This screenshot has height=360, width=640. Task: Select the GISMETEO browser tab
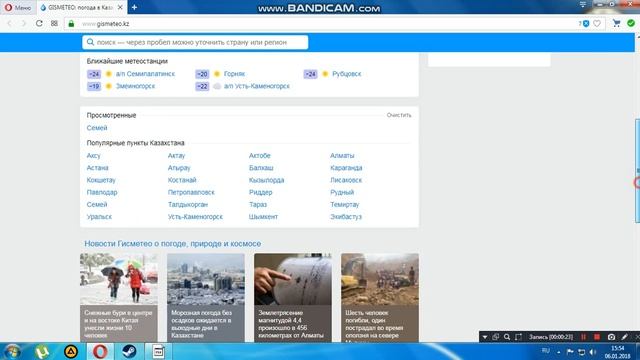80,7
